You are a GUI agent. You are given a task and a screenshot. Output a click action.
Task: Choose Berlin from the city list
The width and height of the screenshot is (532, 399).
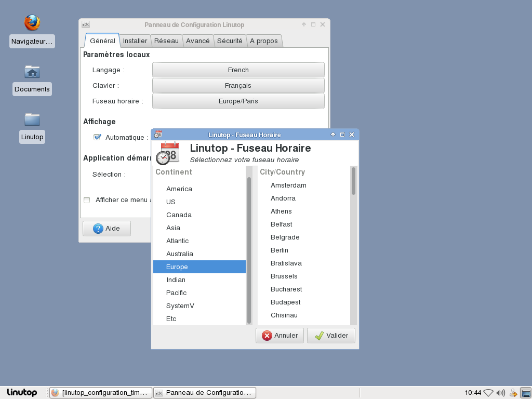pos(304,250)
